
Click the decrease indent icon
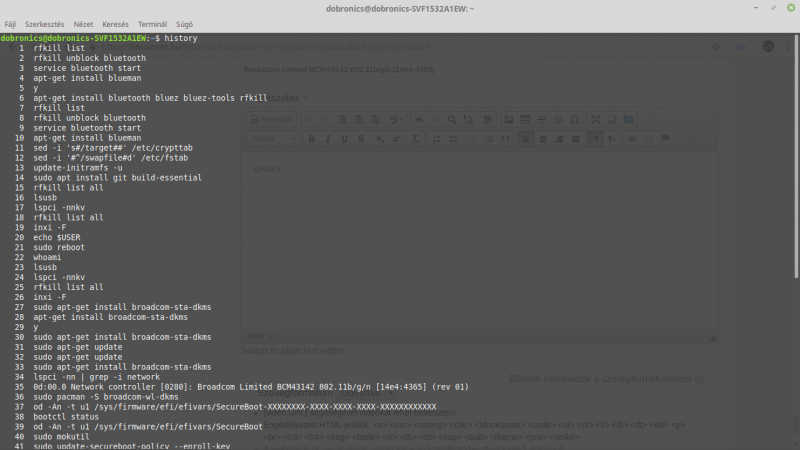(x=472, y=139)
